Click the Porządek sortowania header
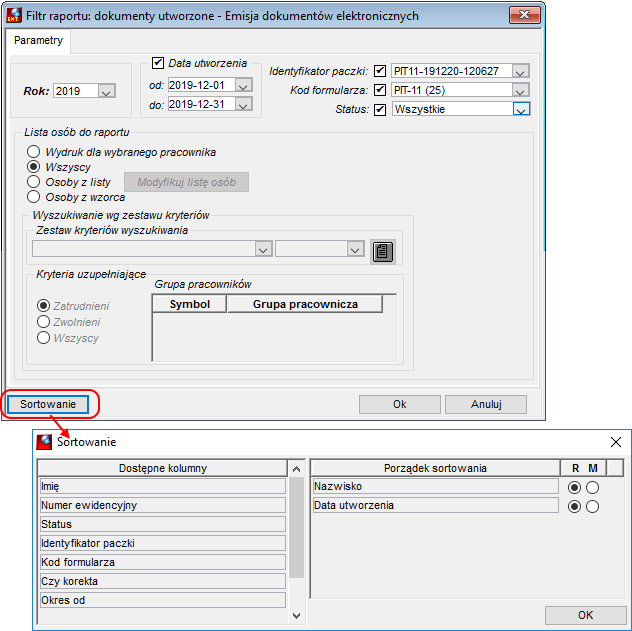The image size is (632, 631). coord(435,468)
